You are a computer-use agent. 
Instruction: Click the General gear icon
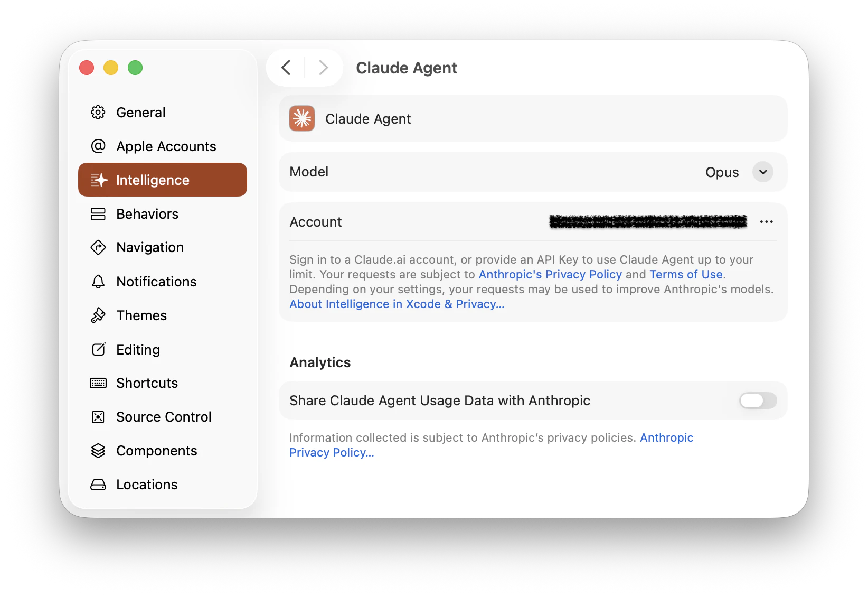point(98,113)
